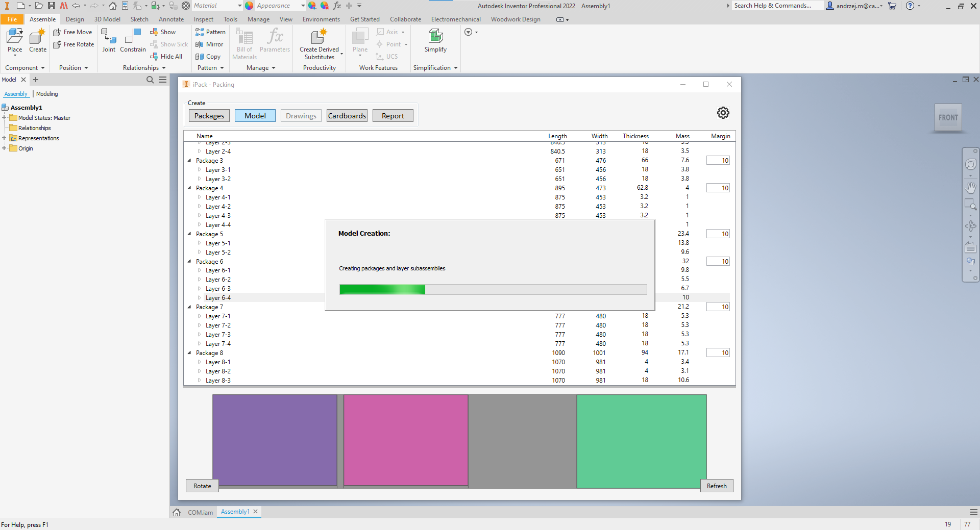Select the Joint tool in the ribbon
Image resolution: width=980 pixels, height=530 pixels.
109,37
